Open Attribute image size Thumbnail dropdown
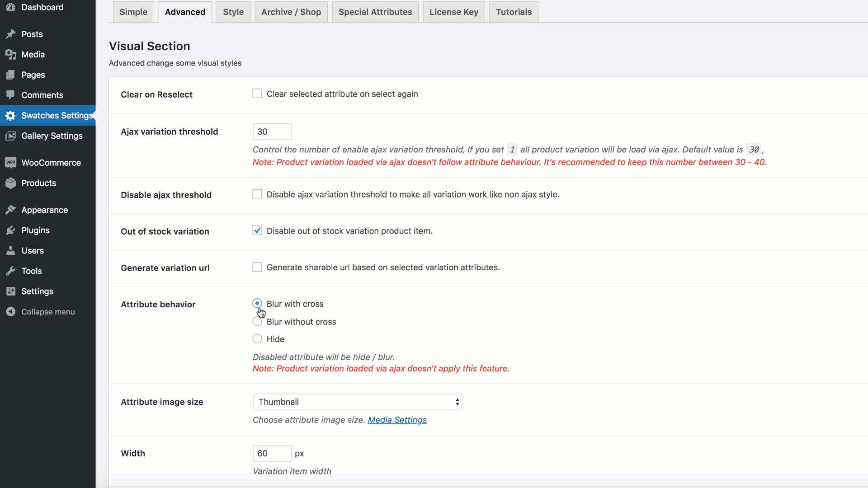Image resolution: width=868 pixels, height=488 pixels. tap(357, 402)
